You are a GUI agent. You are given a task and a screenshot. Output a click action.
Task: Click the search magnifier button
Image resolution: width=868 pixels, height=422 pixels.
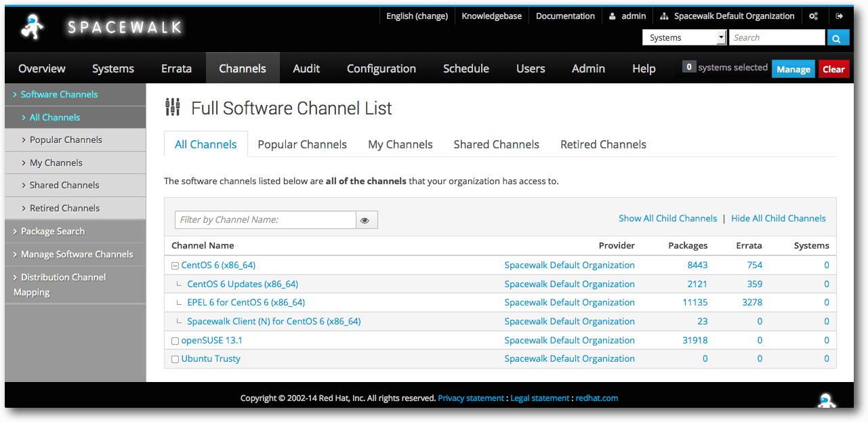point(838,38)
